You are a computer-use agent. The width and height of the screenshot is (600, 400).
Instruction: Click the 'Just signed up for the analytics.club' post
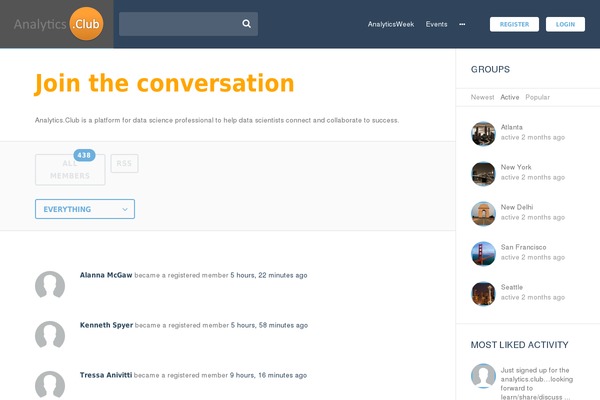pyautogui.click(x=537, y=384)
